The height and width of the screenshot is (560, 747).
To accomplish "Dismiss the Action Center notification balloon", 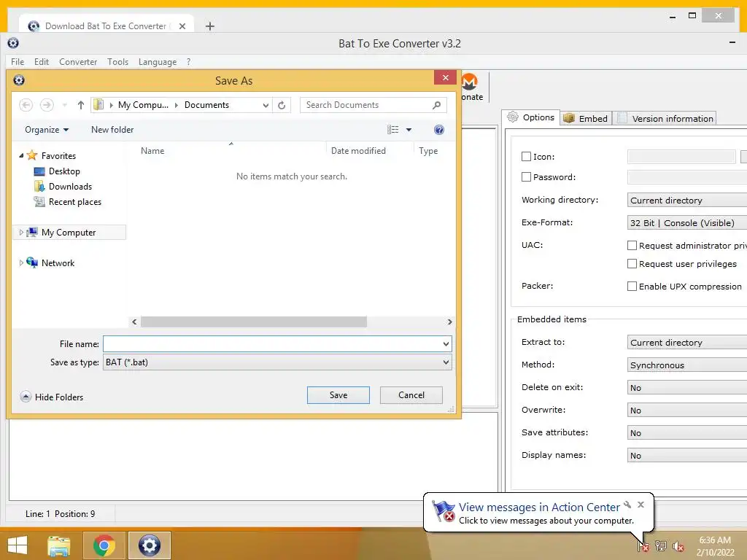I will click(x=640, y=505).
